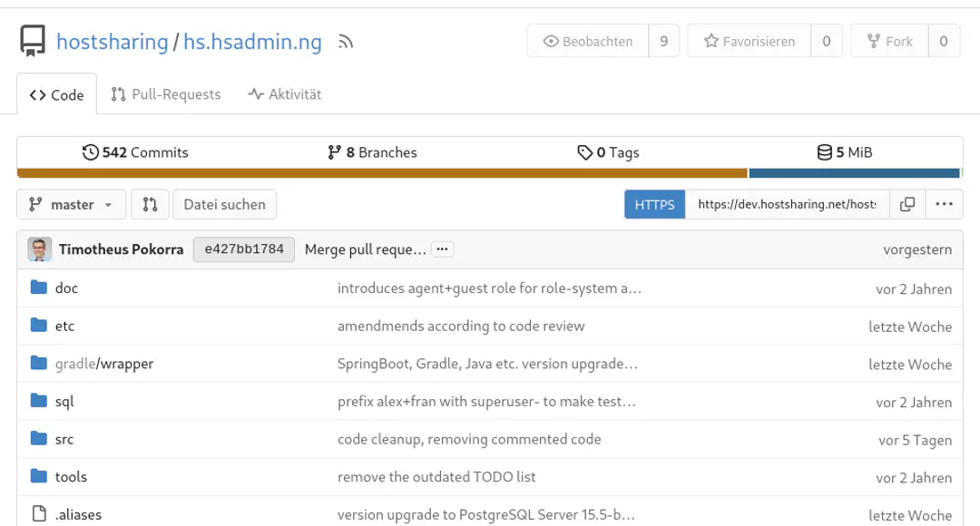980x526 pixels.
Task: Click the sql folder icon
Action: point(39,401)
